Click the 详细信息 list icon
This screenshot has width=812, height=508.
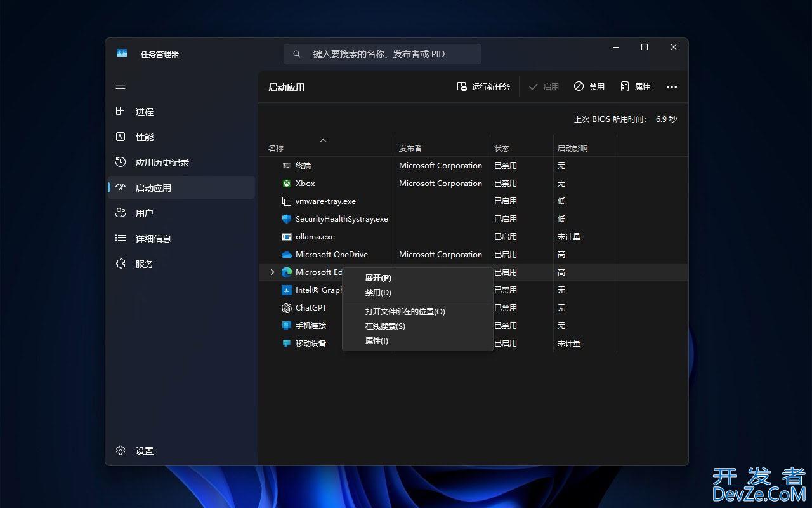click(121, 238)
